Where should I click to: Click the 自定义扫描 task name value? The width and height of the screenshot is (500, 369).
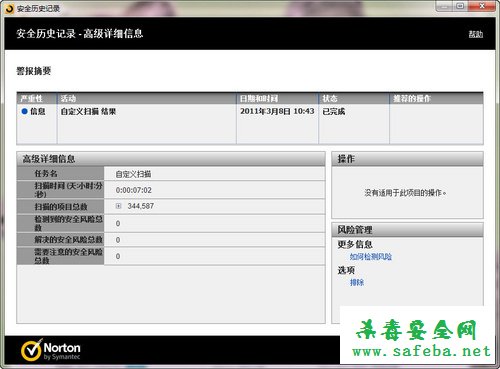coord(133,174)
